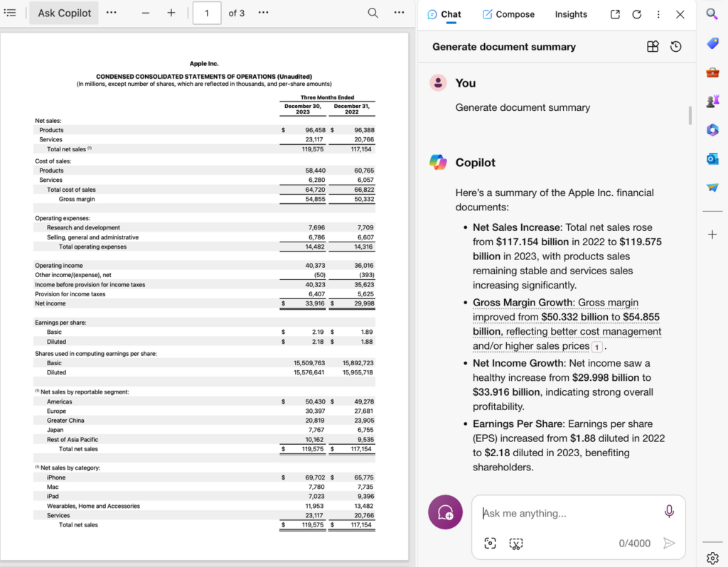The image size is (728, 567).
Task: Click the 'Rest of Asia Pacific' row label
Action: (x=73, y=439)
